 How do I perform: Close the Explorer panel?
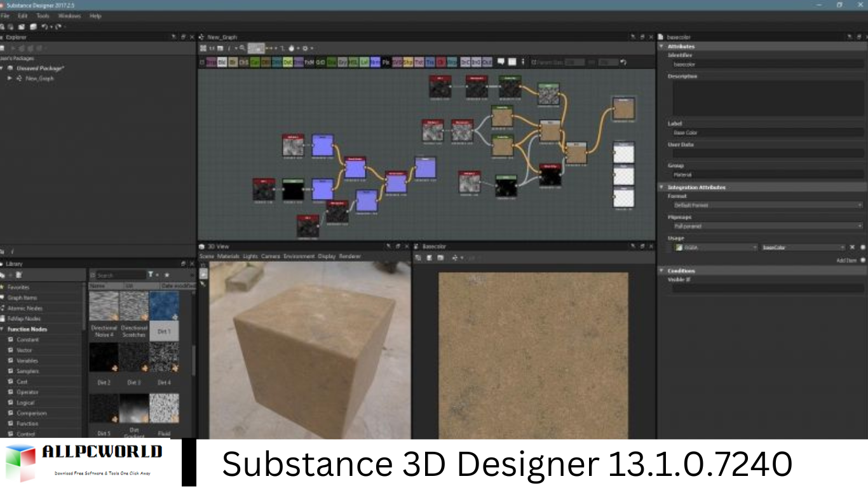(192, 37)
